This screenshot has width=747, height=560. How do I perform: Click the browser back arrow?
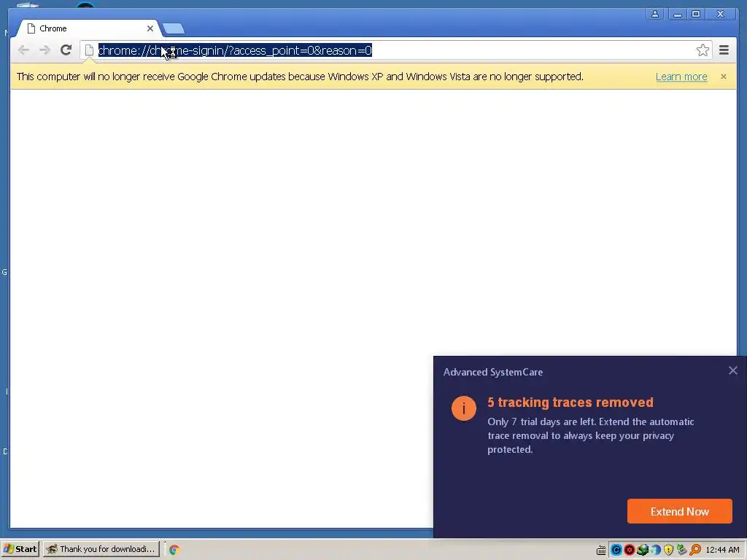click(23, 50)
